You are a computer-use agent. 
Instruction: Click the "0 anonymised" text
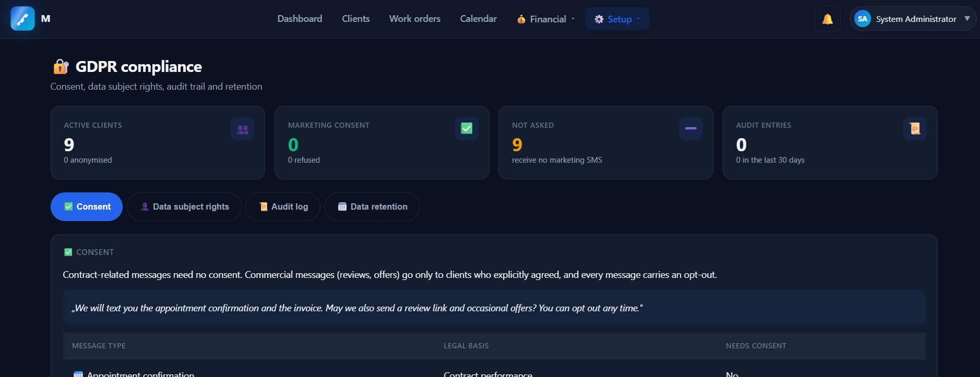point(88,160)
